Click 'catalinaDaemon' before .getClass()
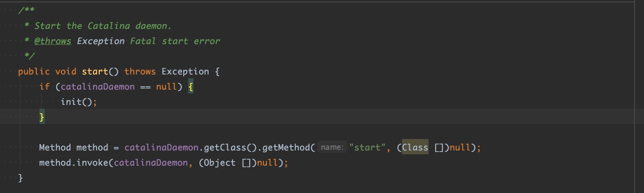This screenshot has width=644, height=193. click(161, 147)
